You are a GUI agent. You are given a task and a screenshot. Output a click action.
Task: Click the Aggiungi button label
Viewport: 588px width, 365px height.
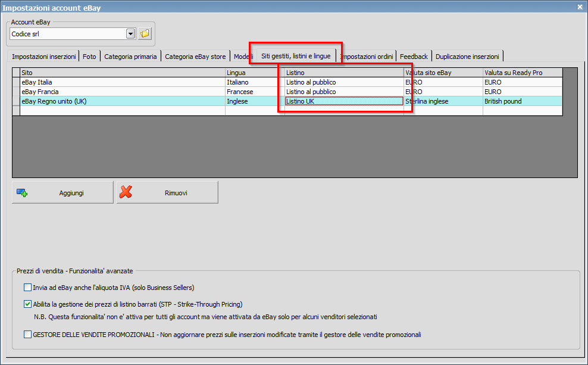[x=71, y=193]
